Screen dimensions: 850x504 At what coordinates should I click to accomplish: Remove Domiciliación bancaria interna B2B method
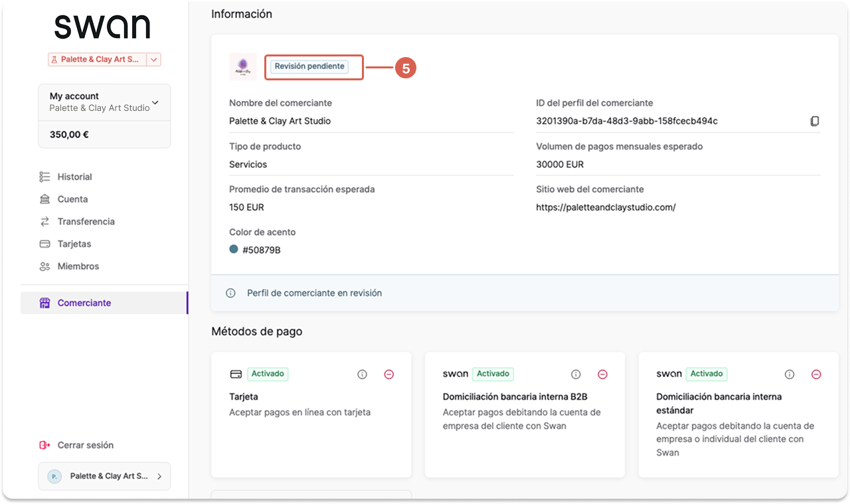pyautogui.click(x=603, y=375)
